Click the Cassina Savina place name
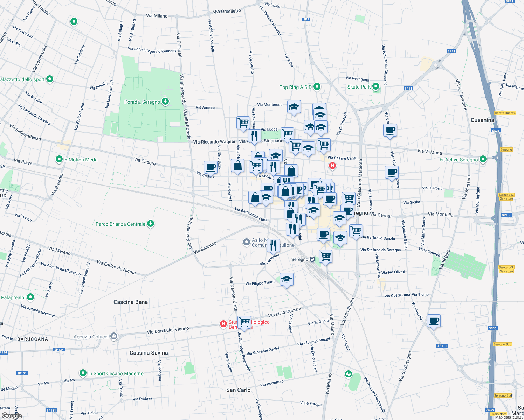The width and height of the screenshot is (524, 420). click(x=149, y=353)
